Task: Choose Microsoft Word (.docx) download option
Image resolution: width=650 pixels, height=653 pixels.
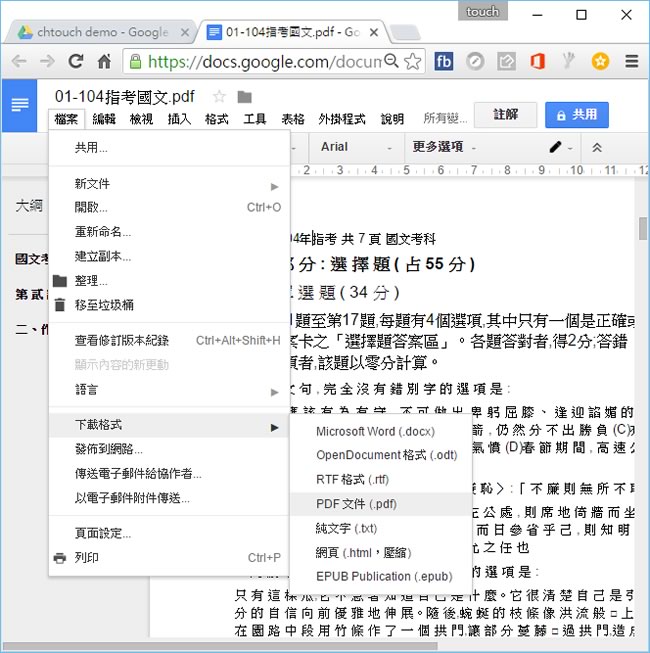Action: 375,431
